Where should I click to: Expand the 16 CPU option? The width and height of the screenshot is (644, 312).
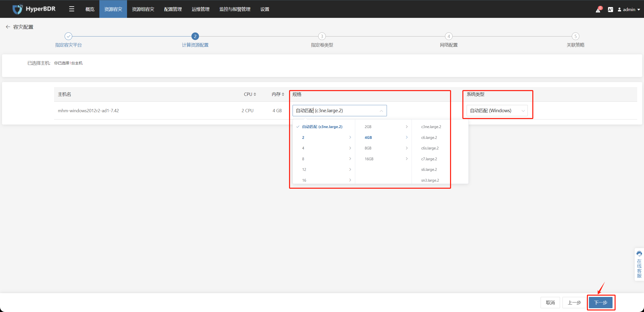point(324,180)
